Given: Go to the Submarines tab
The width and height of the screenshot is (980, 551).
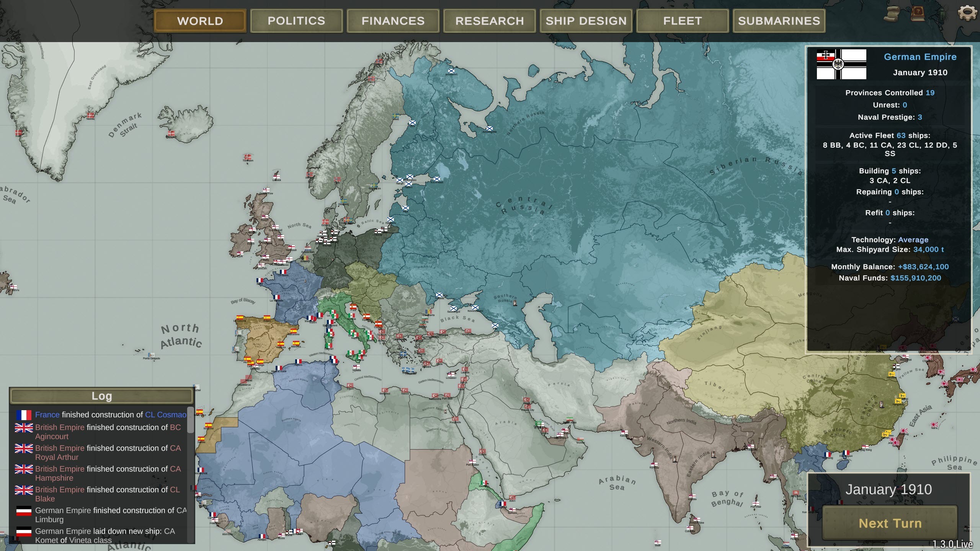Looking at the screenshot, I should (x=779, y=21).
